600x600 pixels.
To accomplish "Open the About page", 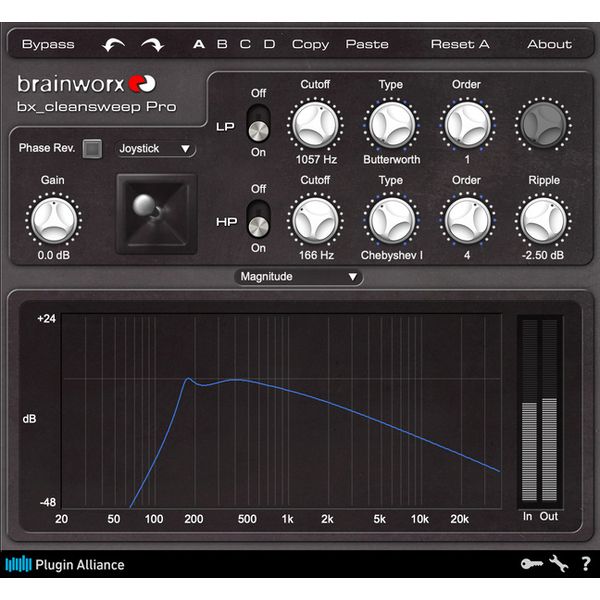I will tap(549, 44).
